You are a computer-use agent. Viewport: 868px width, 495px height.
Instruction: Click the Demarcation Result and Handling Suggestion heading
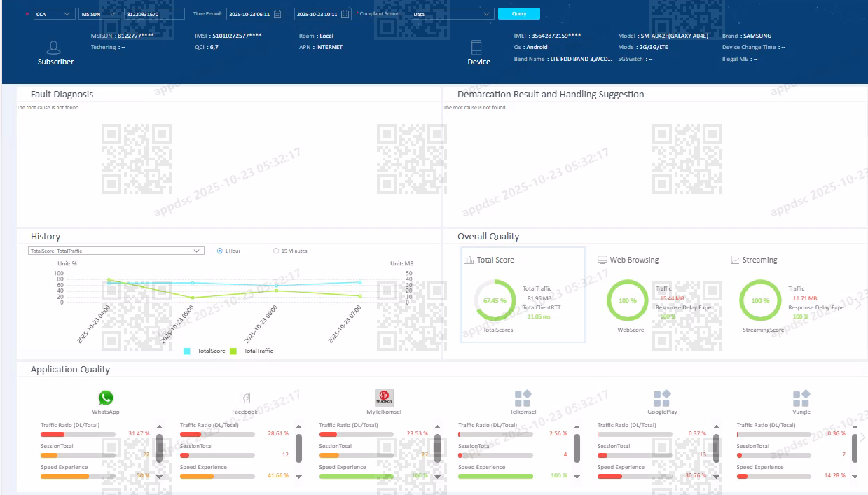[551, 94]
